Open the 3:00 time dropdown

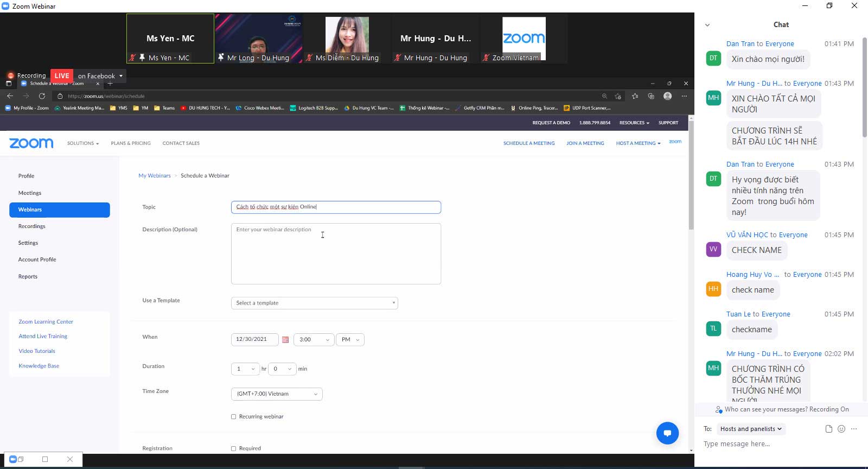click(x=314, y=340)
